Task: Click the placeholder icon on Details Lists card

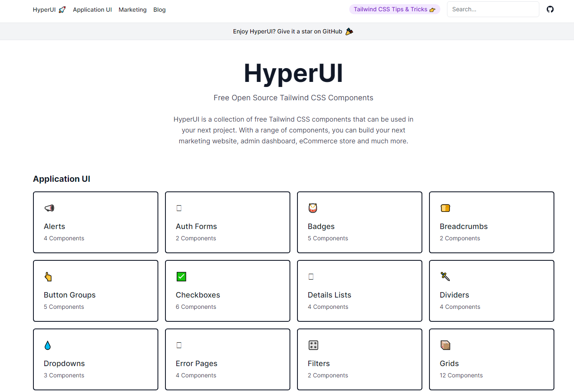Action: pyautogui.click(x=311, y=277)
